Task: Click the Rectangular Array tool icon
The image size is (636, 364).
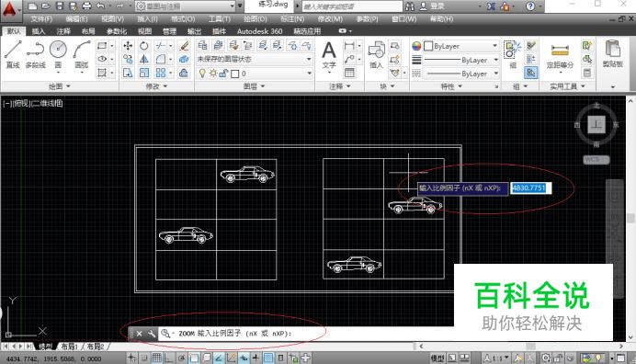Action: 161,73
